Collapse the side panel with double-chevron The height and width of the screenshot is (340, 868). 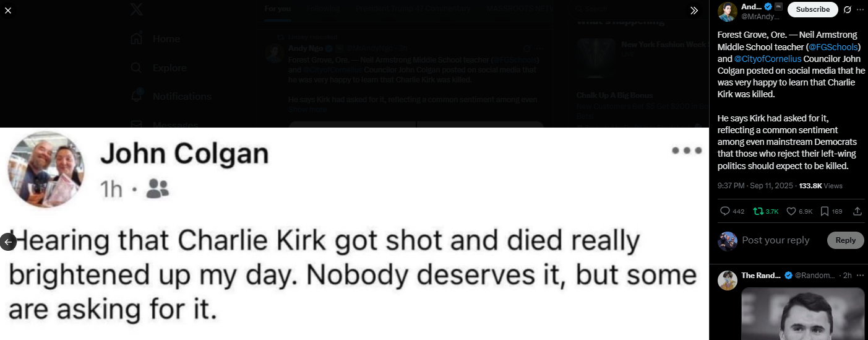coord(694,10)
